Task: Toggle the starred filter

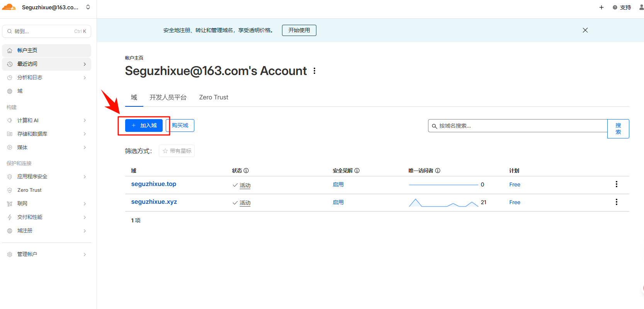Action: coord(177,151)
